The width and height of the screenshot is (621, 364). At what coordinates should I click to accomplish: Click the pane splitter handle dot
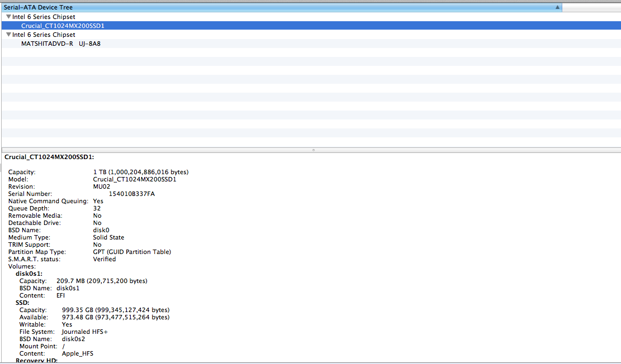click(x=313, y=150)
